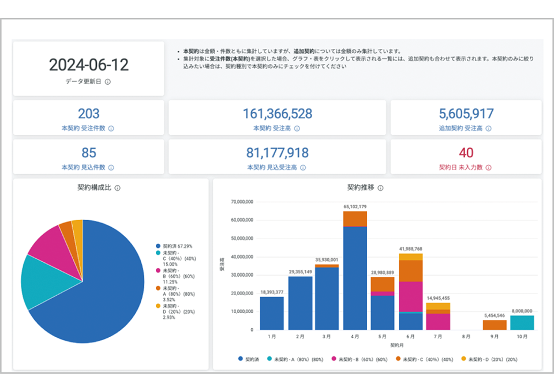The height and width of the screenshot is (392, 554).
Task: Click the info icon next to 本契約 見込件数
Action: [111, 168]
